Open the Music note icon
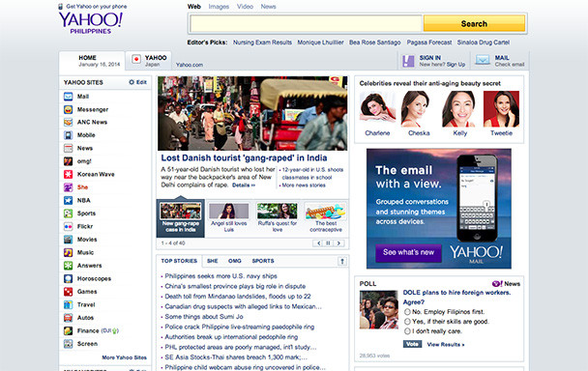The height and width of the screenshot is (371, 588). 68,252
